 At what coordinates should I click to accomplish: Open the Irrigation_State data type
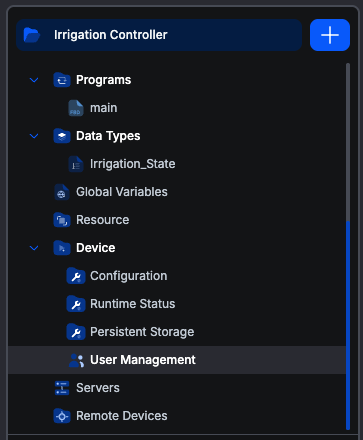[x=133, y=164]
